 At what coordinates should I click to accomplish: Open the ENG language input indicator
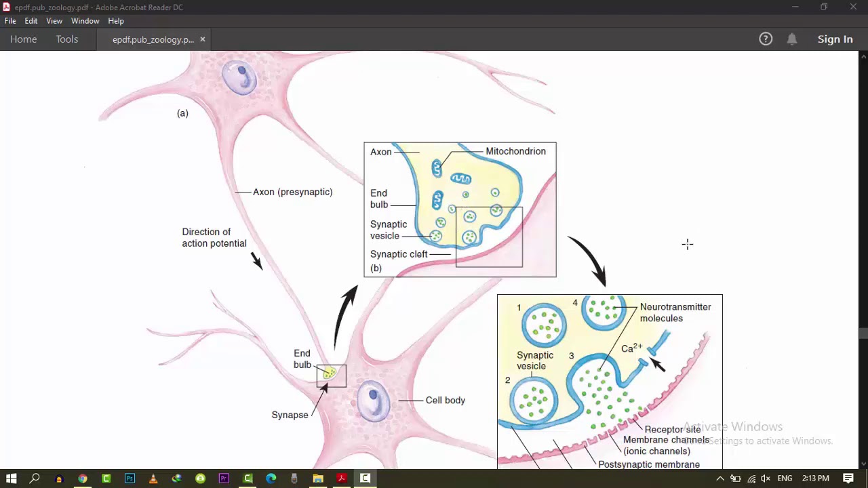(785, 479)
